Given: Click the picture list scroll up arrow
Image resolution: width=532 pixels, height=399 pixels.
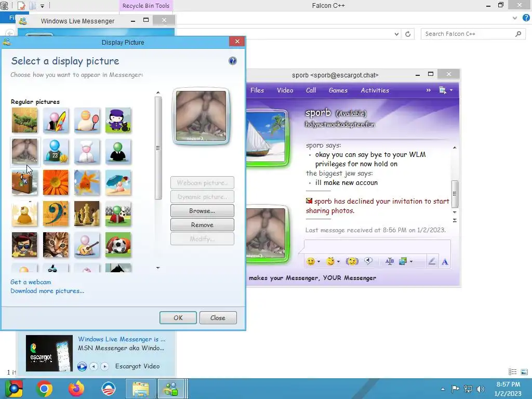Looking at the screenshot, I should coord(158,92).
